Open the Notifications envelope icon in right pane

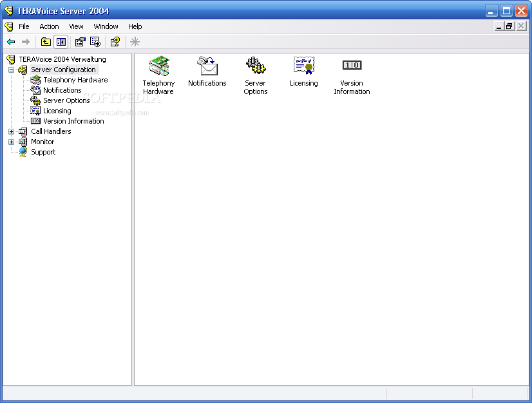click(x=207, y=66)
